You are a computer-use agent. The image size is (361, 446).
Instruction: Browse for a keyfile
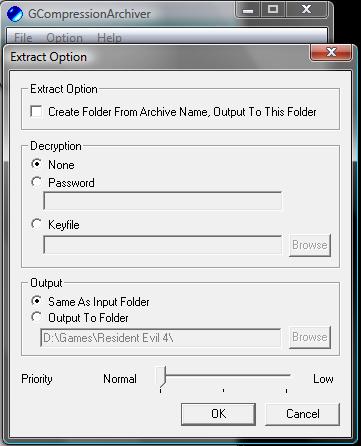tap(310, 245)
